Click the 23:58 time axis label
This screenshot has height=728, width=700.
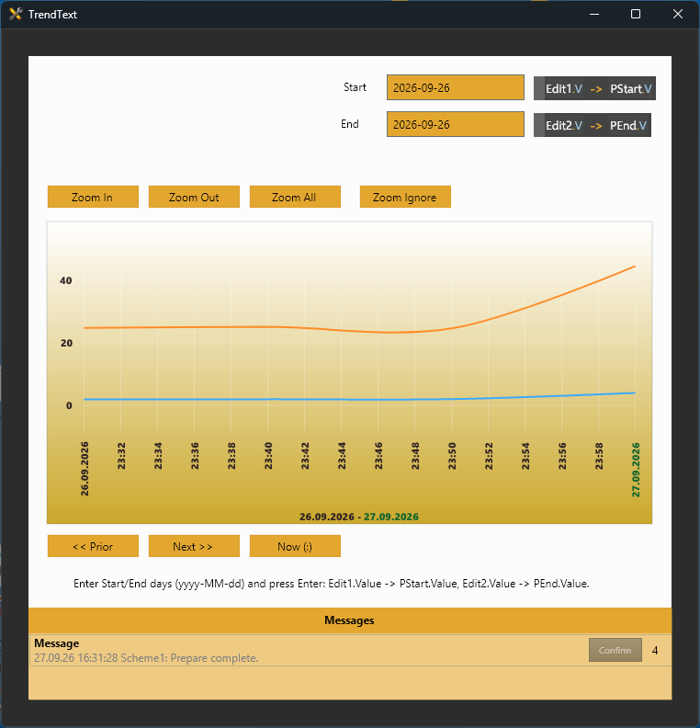pos(599,456)
